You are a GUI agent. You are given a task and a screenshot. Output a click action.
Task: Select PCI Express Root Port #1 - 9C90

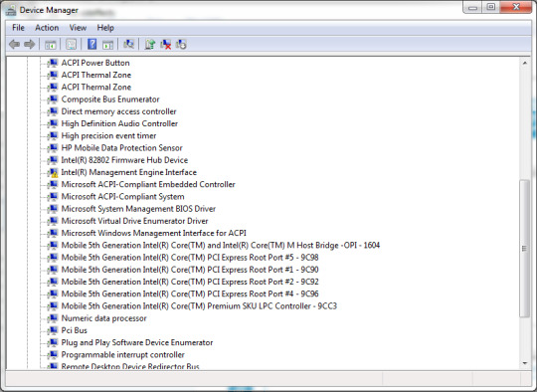pos(190,270)
